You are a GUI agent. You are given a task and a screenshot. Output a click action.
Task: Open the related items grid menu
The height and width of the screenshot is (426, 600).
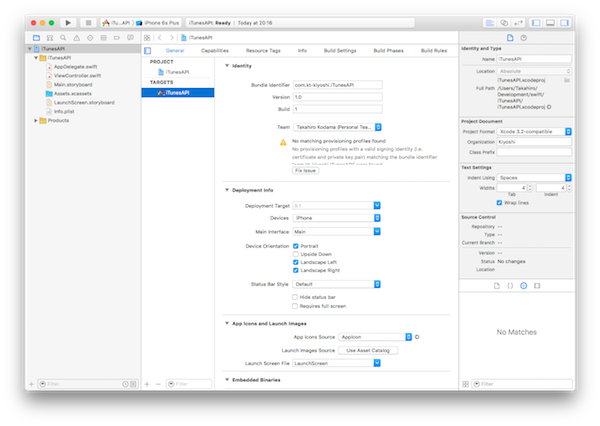[x=147, y=38]
